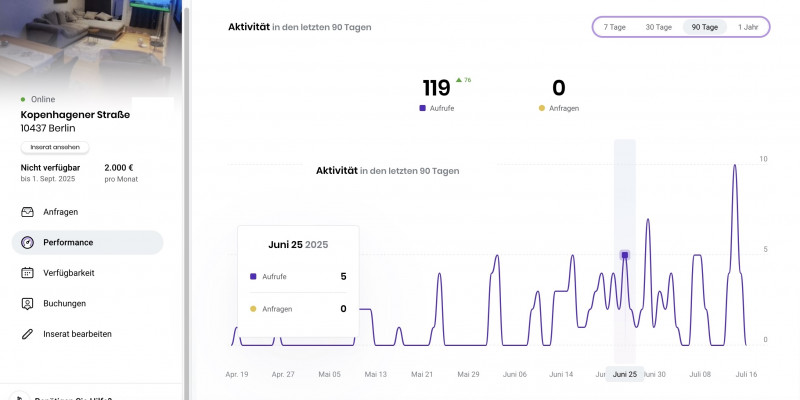Click the Anfragen 0 row in tooltip
The image size is (800, 400).
(x=298, y=309)
